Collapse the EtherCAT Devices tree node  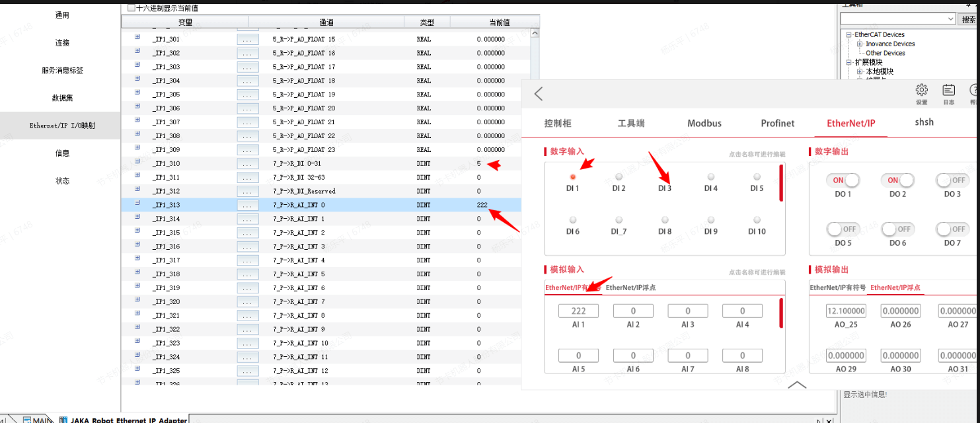pyautogui.click(x=849, y=34)
